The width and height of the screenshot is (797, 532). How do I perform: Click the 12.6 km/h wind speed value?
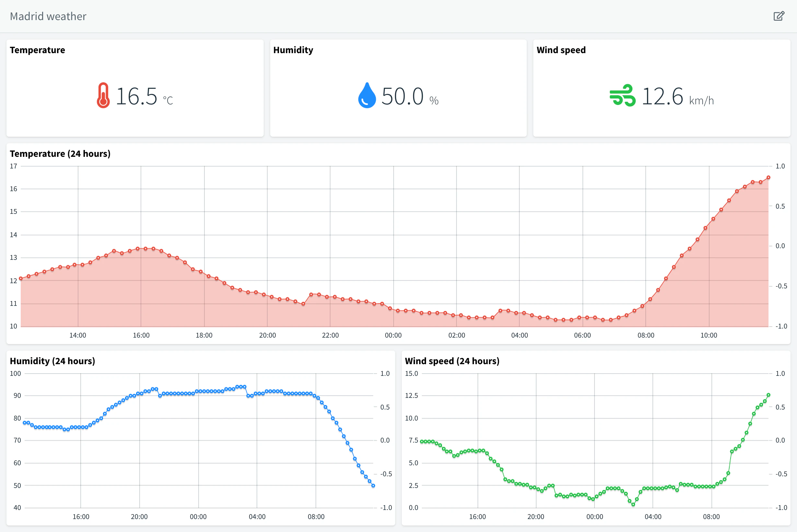(x=677, y=96)
